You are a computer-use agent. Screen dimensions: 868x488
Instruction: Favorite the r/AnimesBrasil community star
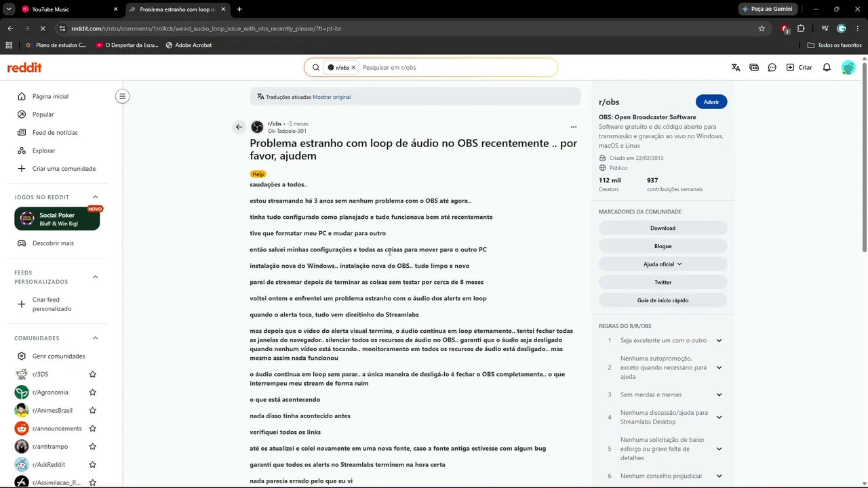point(93,411)
